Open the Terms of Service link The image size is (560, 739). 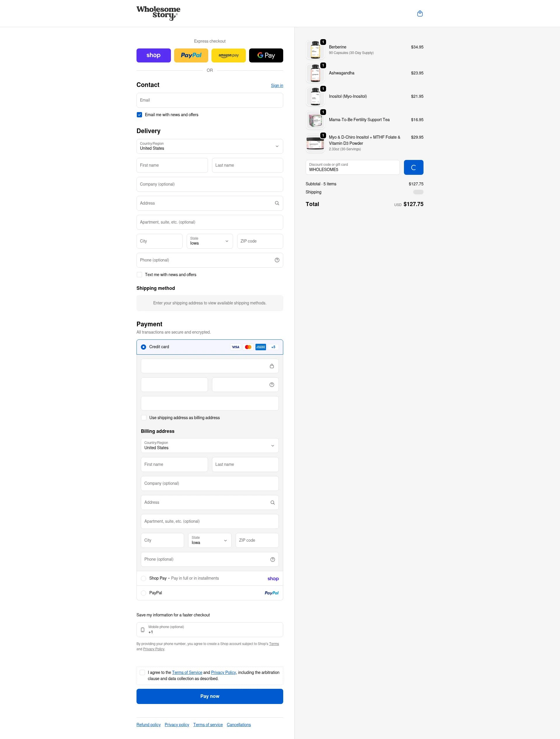click(187, 672)
